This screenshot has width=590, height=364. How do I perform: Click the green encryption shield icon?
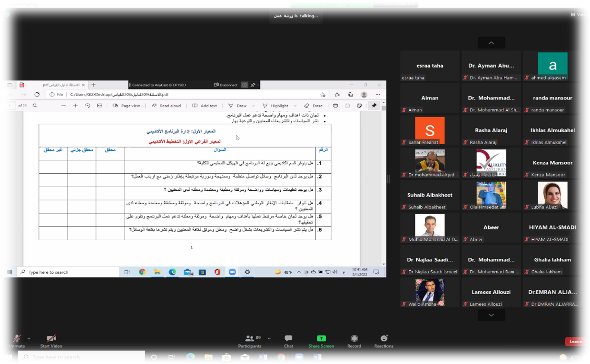pyautogui.click(x=7, y=14)
